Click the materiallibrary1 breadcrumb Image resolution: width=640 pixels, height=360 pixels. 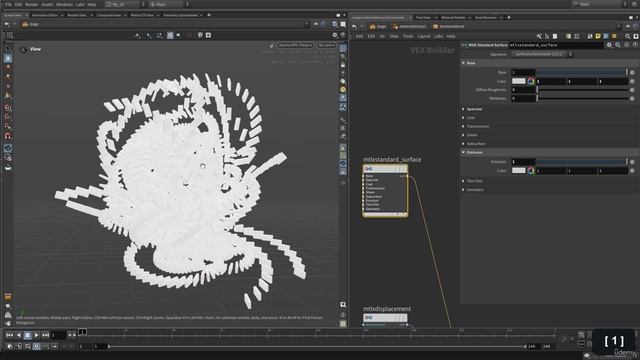pyautogui.click(x=410, y=27)
